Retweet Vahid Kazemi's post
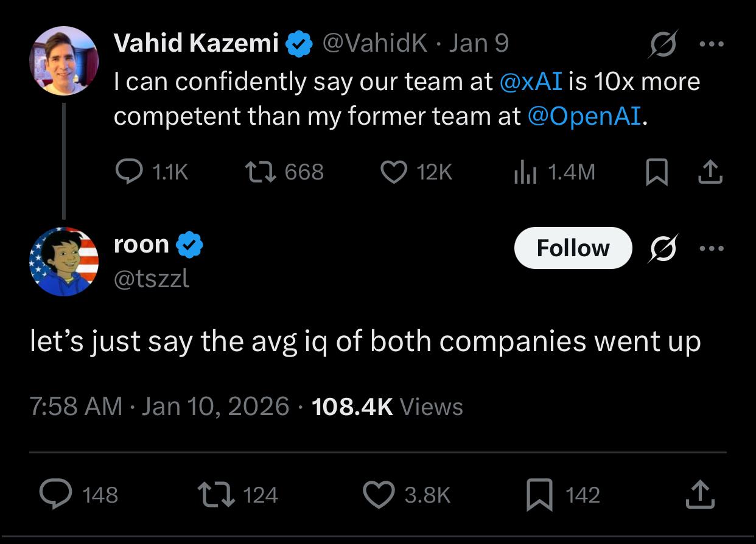 (x=259, y=172)
